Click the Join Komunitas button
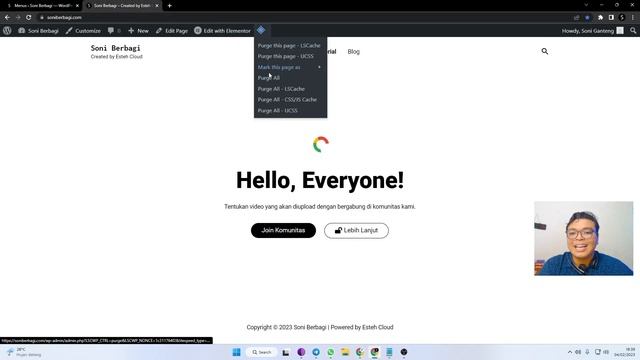 pyautogui.click(x=283, y=230)
